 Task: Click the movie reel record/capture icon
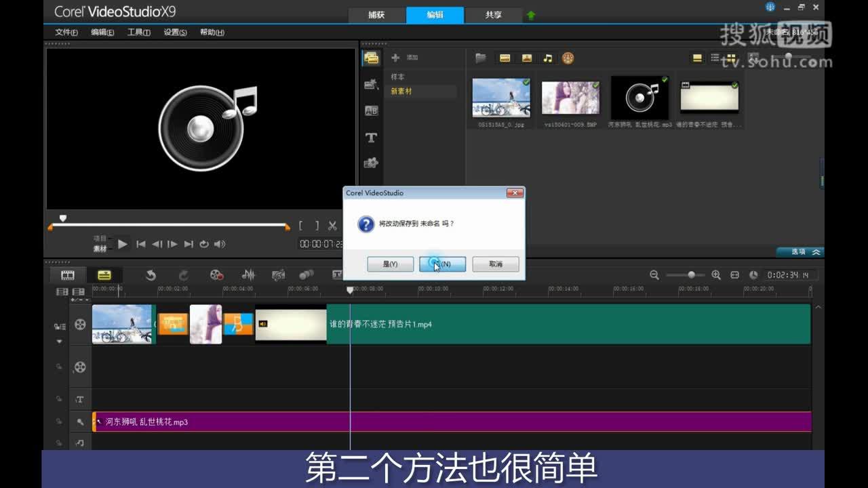(216, 275)
